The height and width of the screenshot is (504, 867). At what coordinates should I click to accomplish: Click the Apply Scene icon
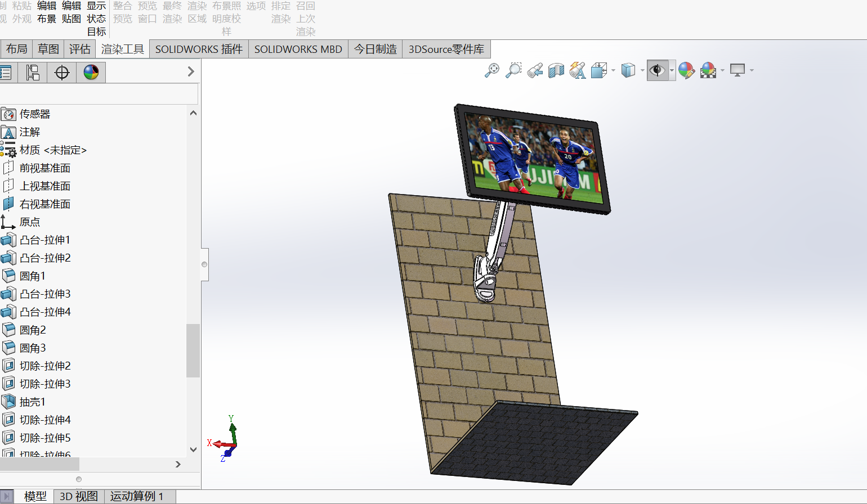tap(708, 70)
